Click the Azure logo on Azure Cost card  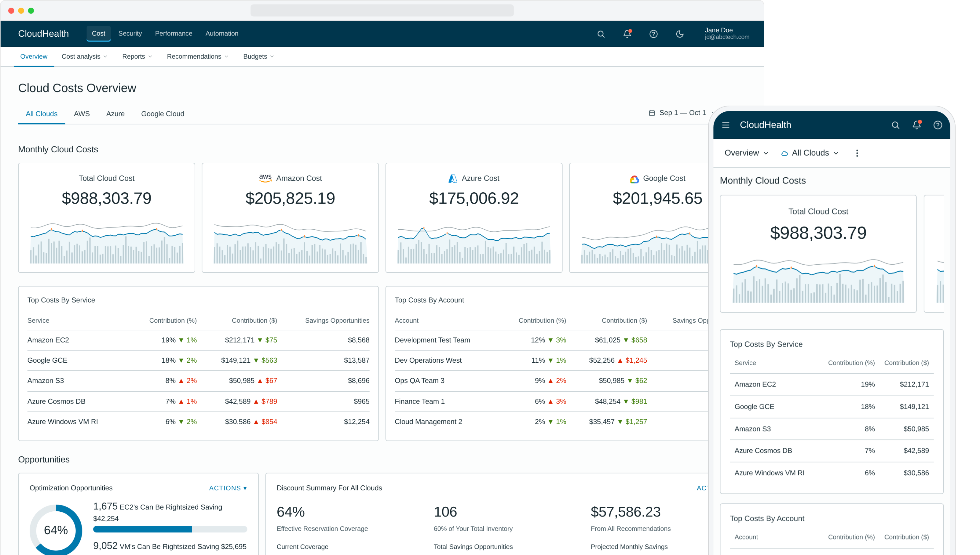tap(453, 178)
